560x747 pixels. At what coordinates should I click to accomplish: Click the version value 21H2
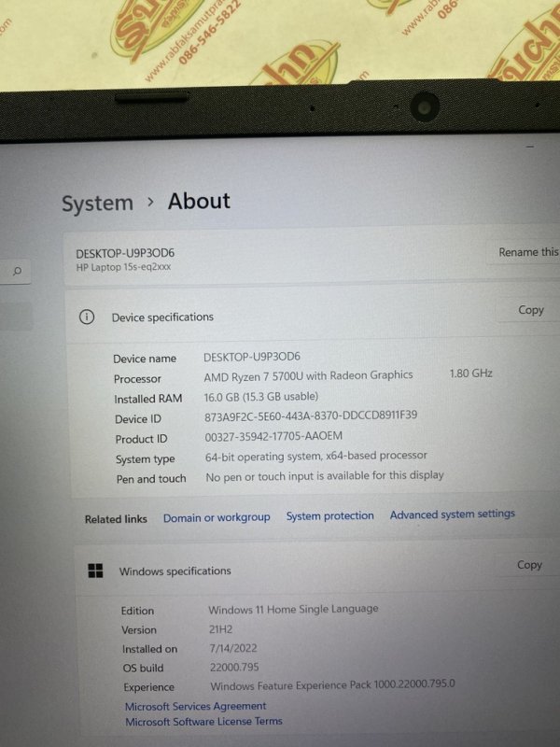pos(221,629)
